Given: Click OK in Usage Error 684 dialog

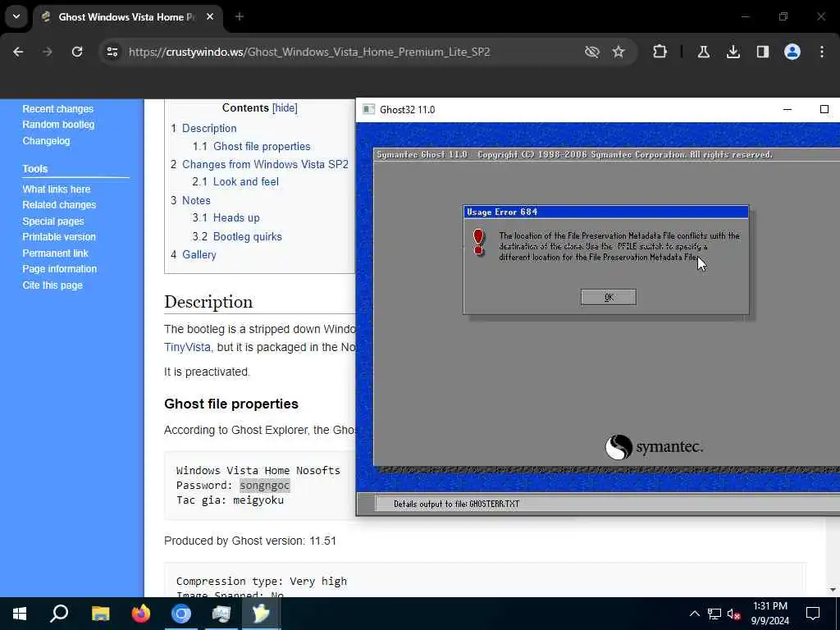Looking at the screenshot, I should 609,297.
